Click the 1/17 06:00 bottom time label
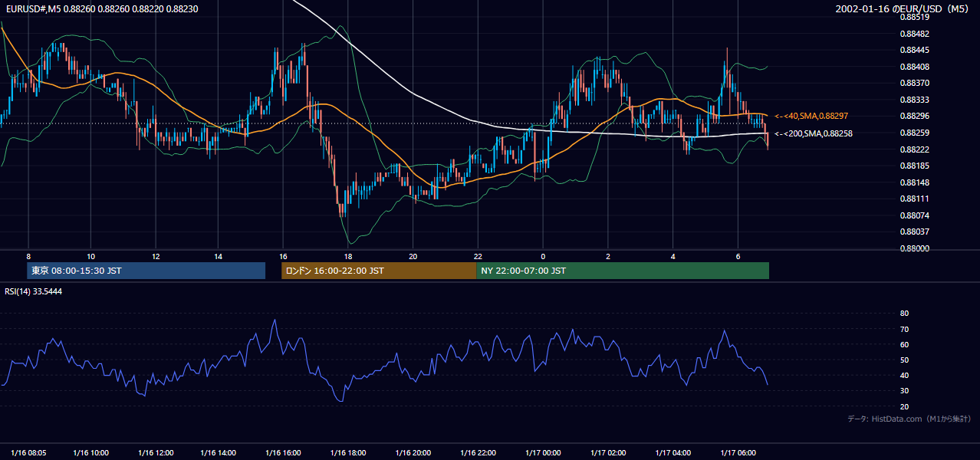Image resolution: width=980 pixels, height=460 pixels. point(738,452)
